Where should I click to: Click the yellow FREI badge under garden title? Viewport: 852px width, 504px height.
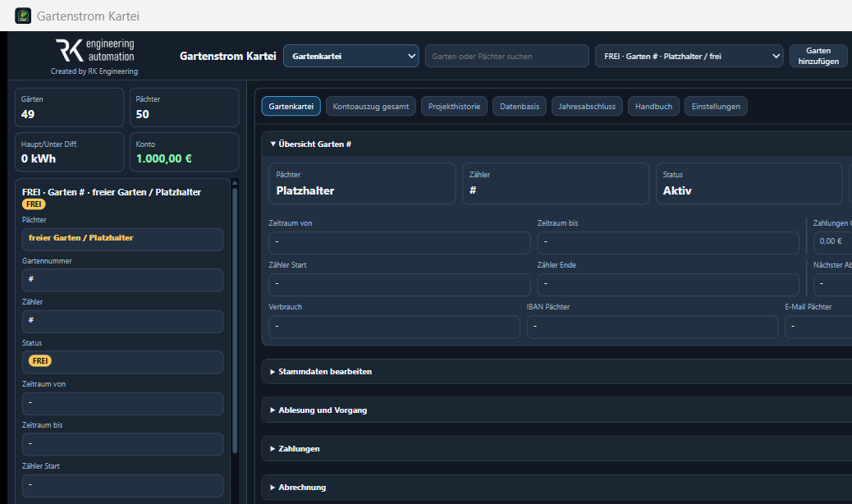pyautogui.click(x=34, y=204)
